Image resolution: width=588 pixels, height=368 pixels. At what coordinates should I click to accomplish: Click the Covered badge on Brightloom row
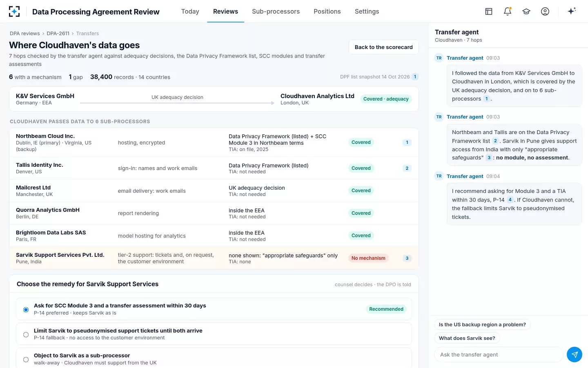(361, 236)
